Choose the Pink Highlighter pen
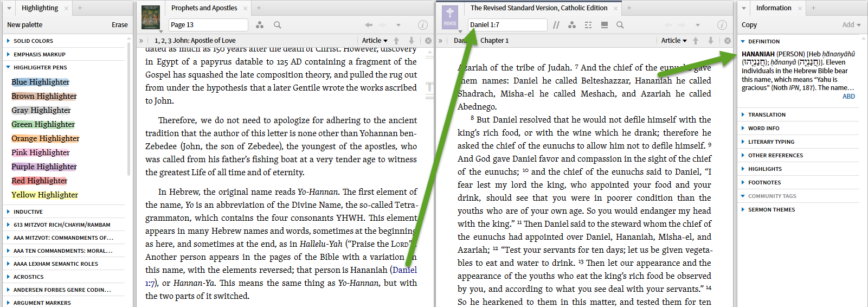Viewport: 868px width, 307px height. (x=41, y=152)
